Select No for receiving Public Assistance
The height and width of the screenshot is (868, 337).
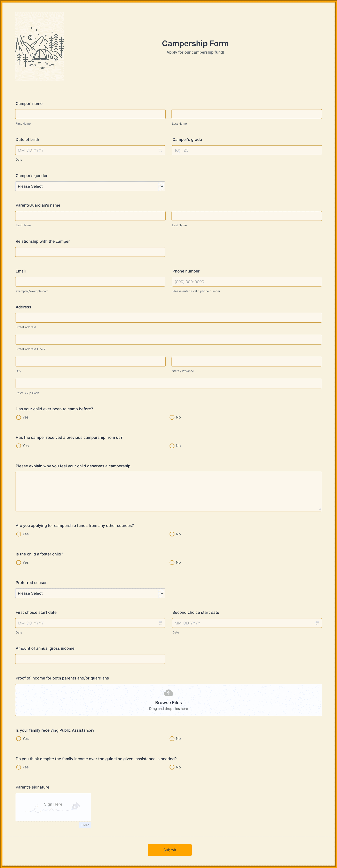click(172, 739)
